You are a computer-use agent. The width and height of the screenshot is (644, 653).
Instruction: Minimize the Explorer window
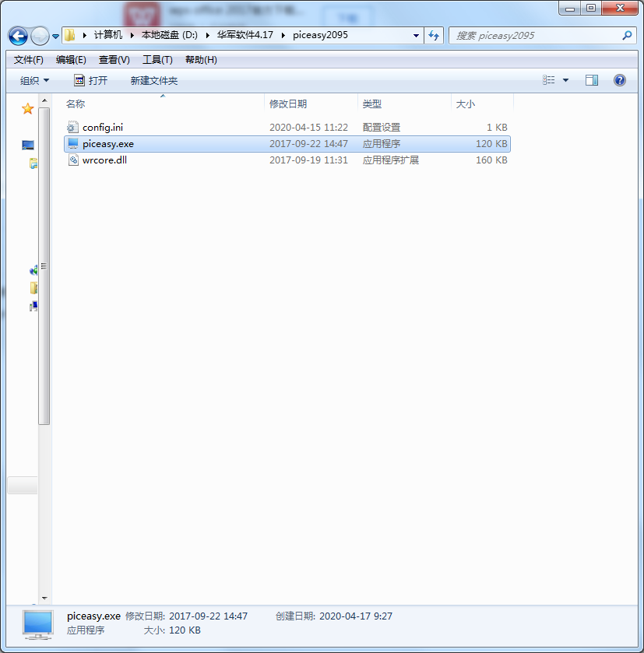pyautogui.click(x=570, y=8)
